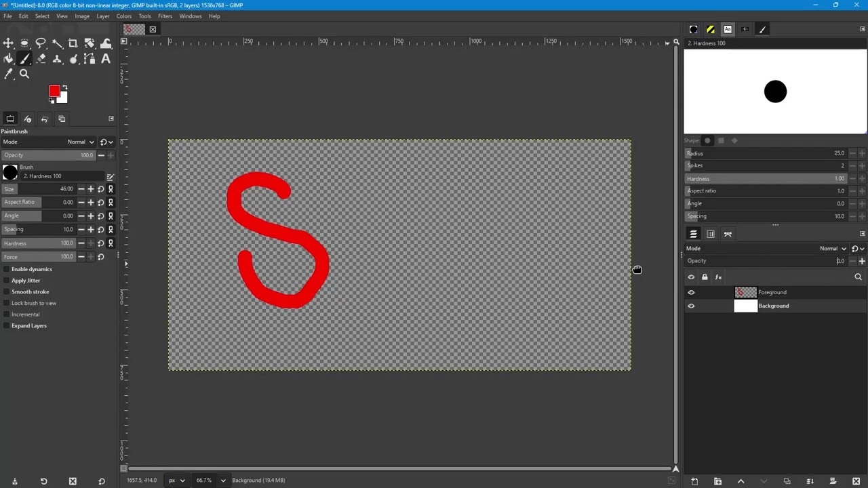Create a new layer in Layers panel
The width and height of the screenshot is (868, 488).
coord(694,481)
